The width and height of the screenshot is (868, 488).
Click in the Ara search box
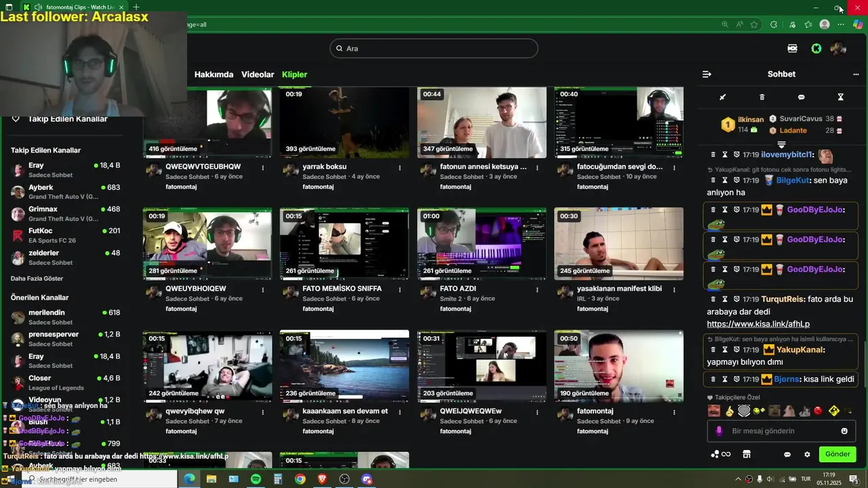pyautogui.click(x=434, y=48)
